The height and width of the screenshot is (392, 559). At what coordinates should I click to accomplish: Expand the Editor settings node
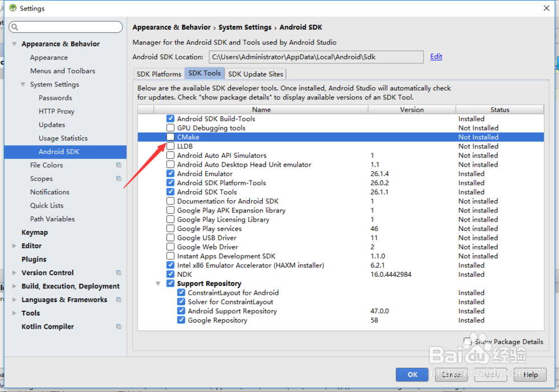coord(15,245)
